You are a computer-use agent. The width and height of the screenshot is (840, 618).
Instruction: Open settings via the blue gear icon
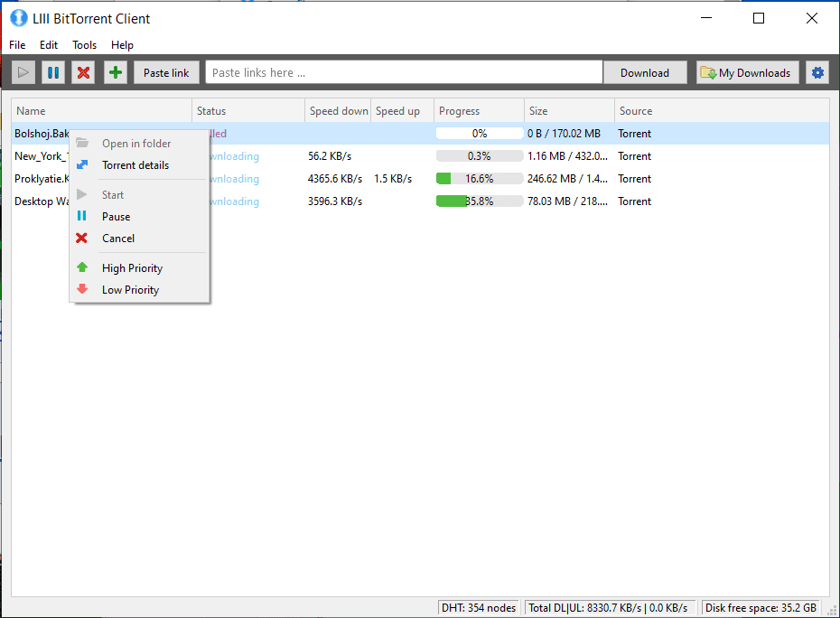click(817, 72)
